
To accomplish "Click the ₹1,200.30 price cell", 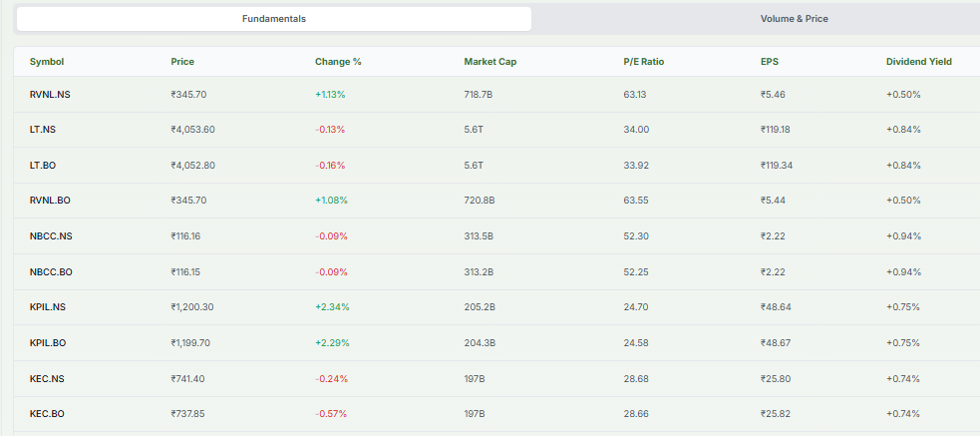I will pyautogui.click(x=192, y=307).
